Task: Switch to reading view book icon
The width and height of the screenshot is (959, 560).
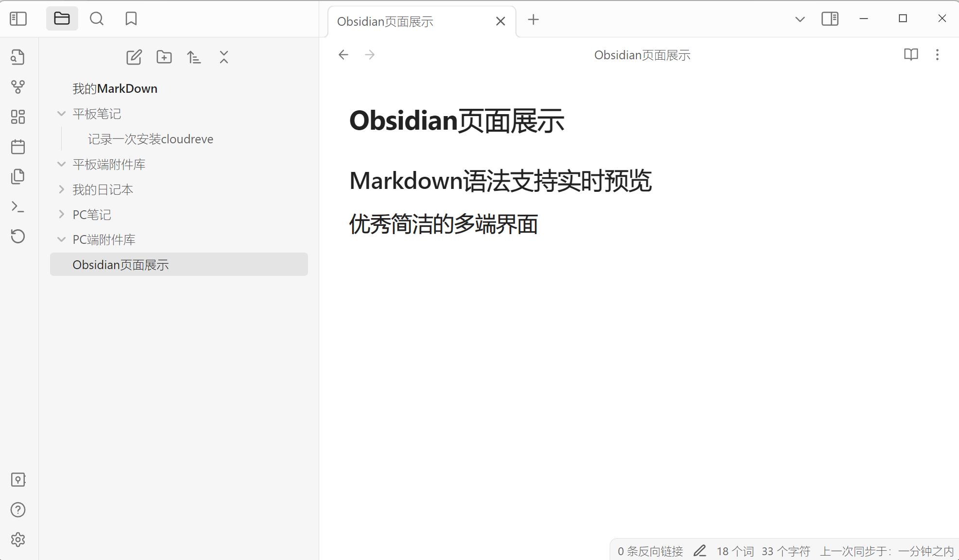Action: click(x=911, y=54)
